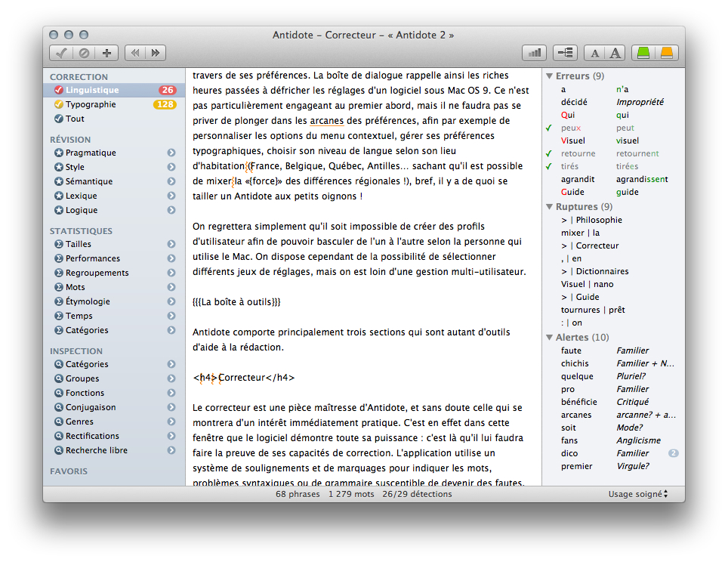Open the Temps statistics view
728x562 pixels.
click(114, 317)
